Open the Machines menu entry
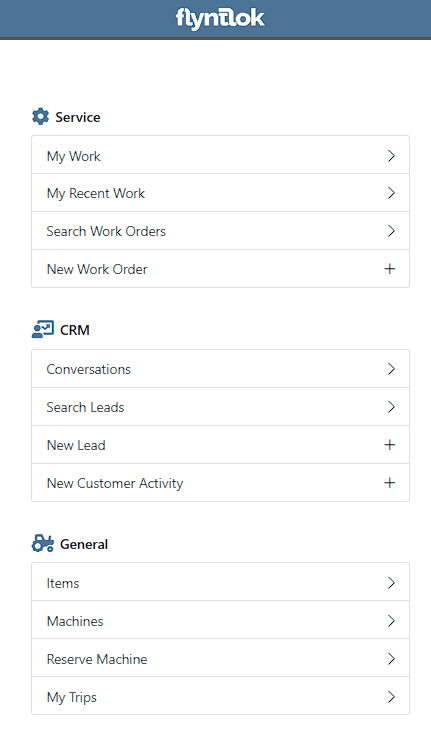Screen dimensions: 431x740 [x=220, y=620]
